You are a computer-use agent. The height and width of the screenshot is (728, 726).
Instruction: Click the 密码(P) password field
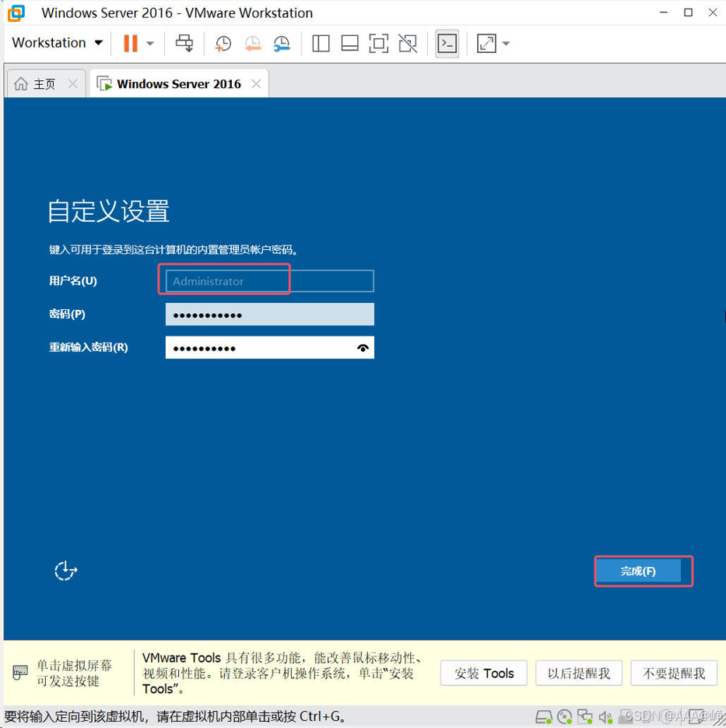pyautogui.click(x=269, y=315)
